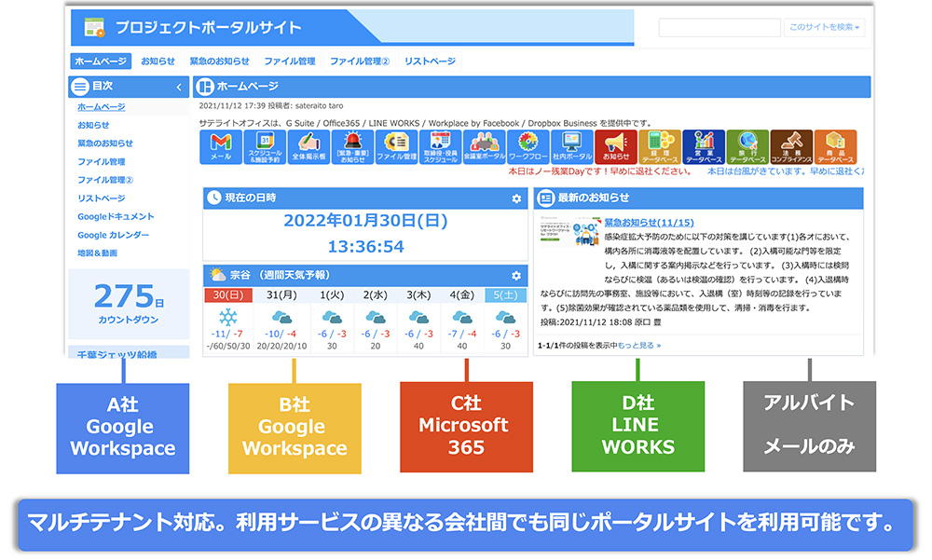This screenshot has width=932, height=560.
Task: Open the [緊急・重要]お知らせ siren icon
Action: [x=352, y=147]
